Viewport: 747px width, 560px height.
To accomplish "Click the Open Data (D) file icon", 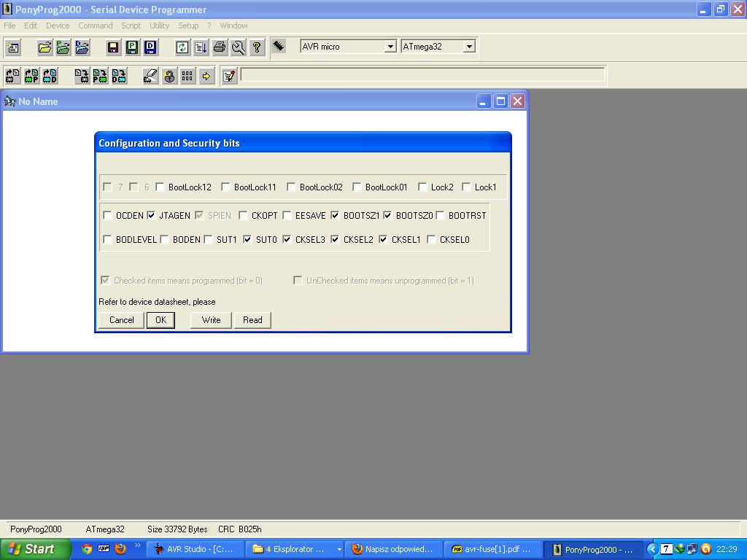I will [x=82, y=47].
